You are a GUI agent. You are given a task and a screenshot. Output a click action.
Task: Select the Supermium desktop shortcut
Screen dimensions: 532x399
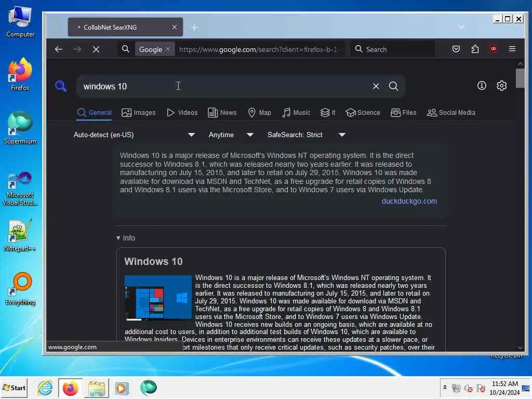(20, 128)
